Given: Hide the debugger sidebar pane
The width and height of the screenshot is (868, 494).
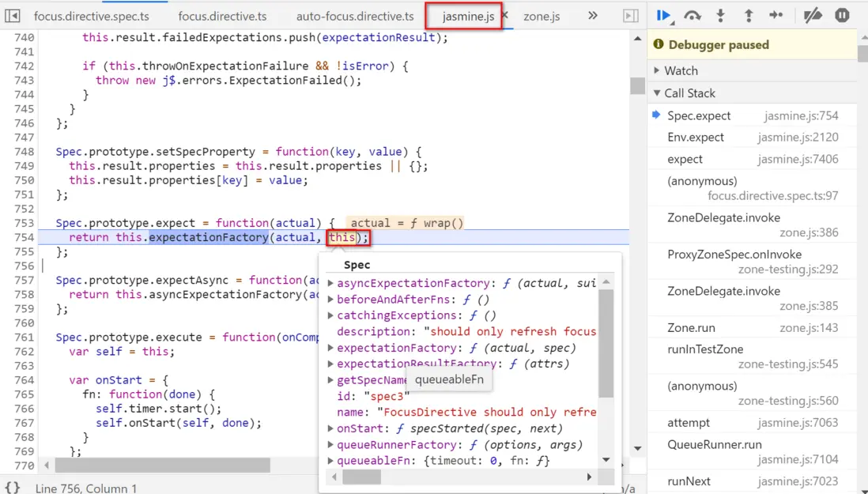Looking at the screenshot, I should (x=630, y=16).
